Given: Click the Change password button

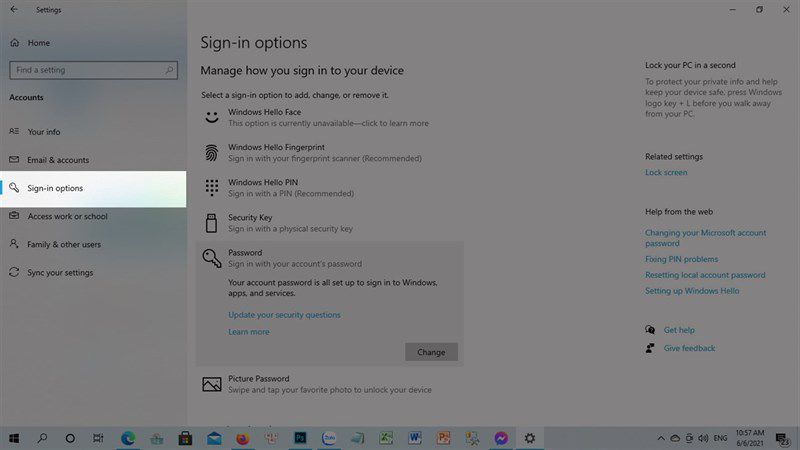Looking at the screenshot, I should click(431, 352).
